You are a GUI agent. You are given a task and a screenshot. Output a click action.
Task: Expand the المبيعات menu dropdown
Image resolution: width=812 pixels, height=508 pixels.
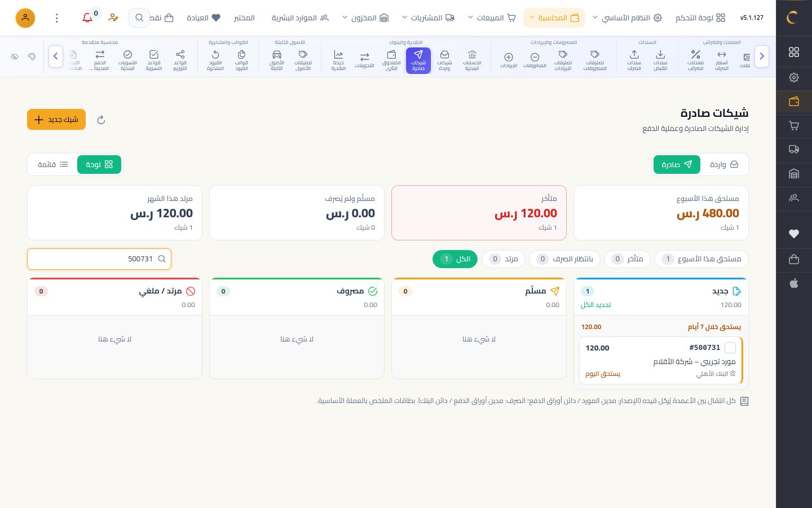tap(492, 18)
